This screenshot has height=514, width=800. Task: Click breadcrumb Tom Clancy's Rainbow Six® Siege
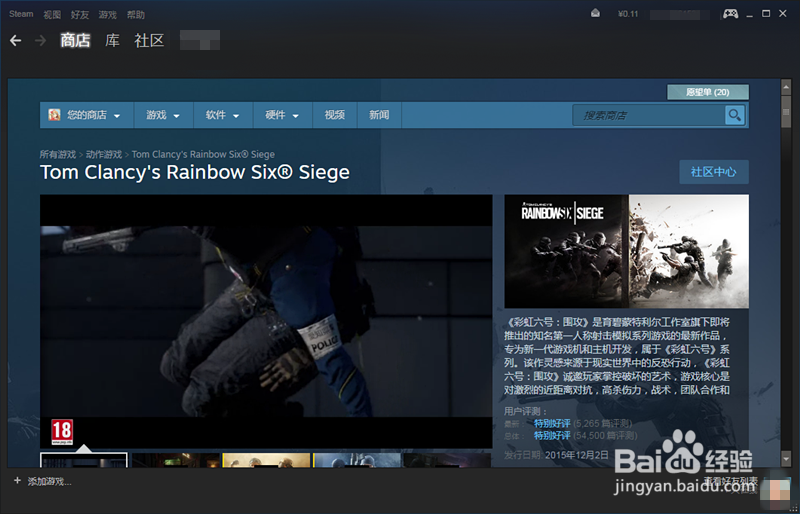pos(203,154)
